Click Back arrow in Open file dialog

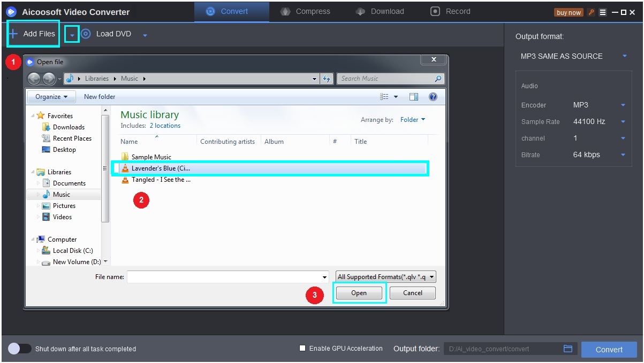[x=34, y=79]
